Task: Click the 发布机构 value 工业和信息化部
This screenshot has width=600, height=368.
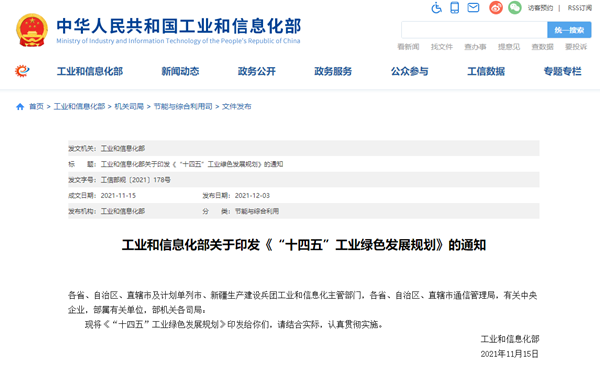Action: [123, 211]
